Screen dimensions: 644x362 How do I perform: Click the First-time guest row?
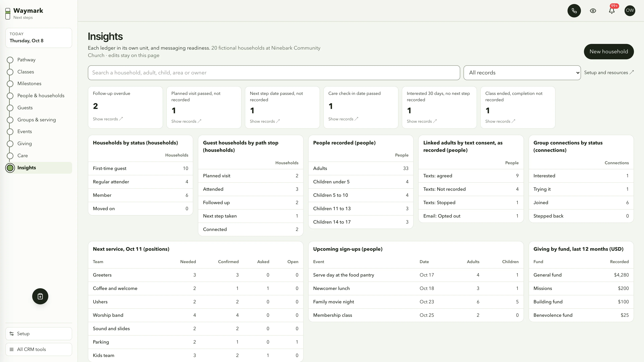141,168
